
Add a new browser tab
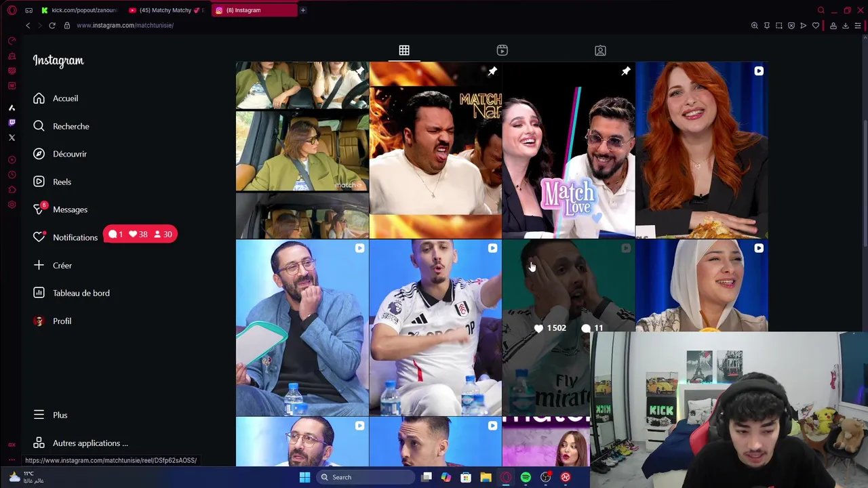[303, 10]
